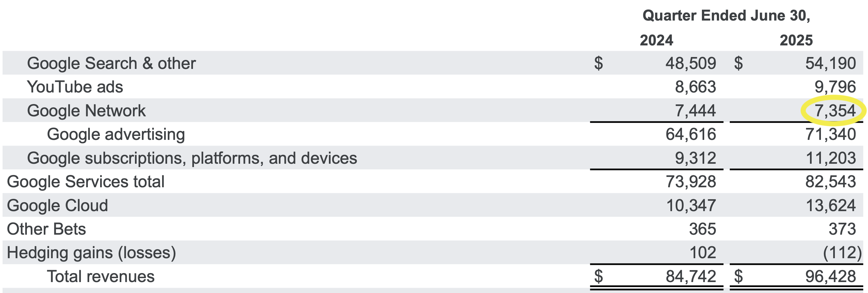868x293 pixels.
Task: Select Google subscriptions, platforms, and devices label
Action: click(x=192, y=158)
